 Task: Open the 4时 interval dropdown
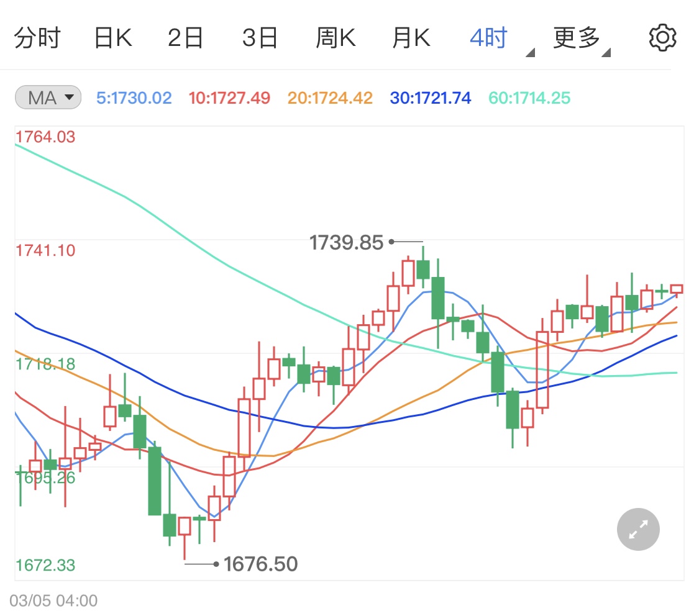(x=501, y=40)
